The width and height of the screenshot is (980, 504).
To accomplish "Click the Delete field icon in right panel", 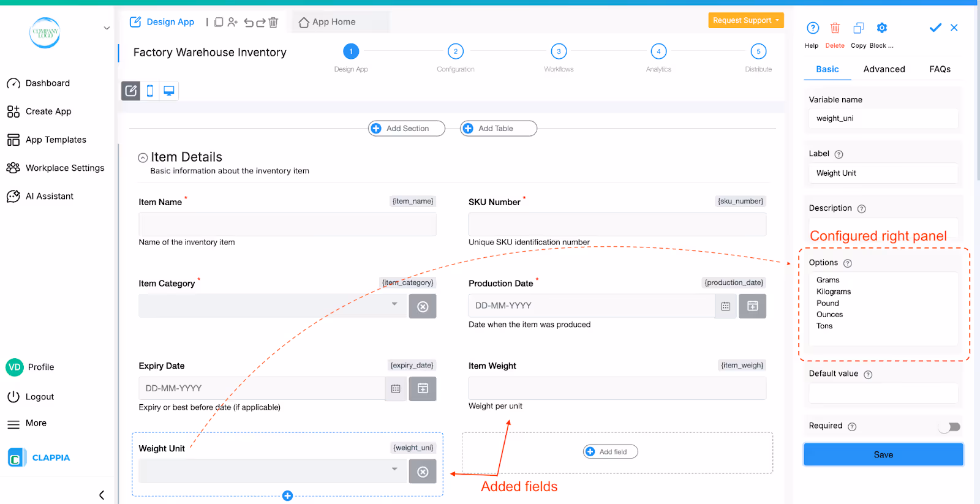I will point(835,28).
